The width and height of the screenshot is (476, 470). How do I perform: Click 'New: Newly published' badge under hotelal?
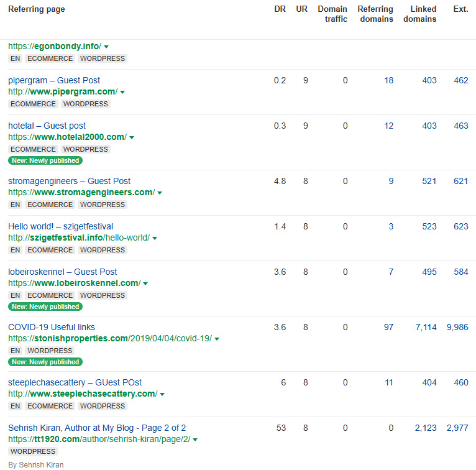click(x=45, y=160)
